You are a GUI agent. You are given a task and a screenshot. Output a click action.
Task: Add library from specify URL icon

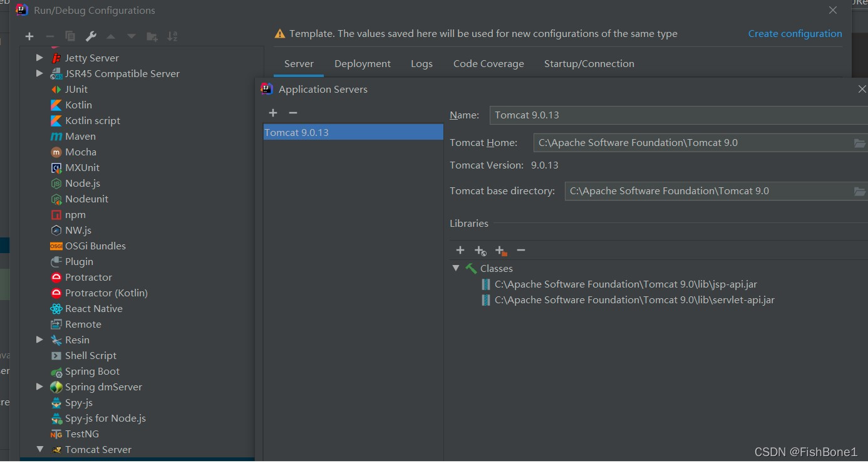pyautogui.click(x=480, y=251)
